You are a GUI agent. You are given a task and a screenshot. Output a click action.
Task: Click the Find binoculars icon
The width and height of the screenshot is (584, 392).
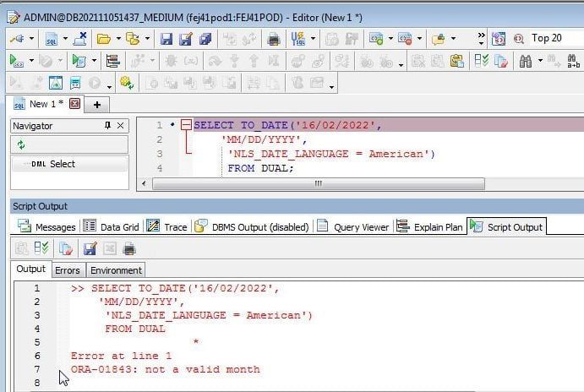click(x=525, y=61)
